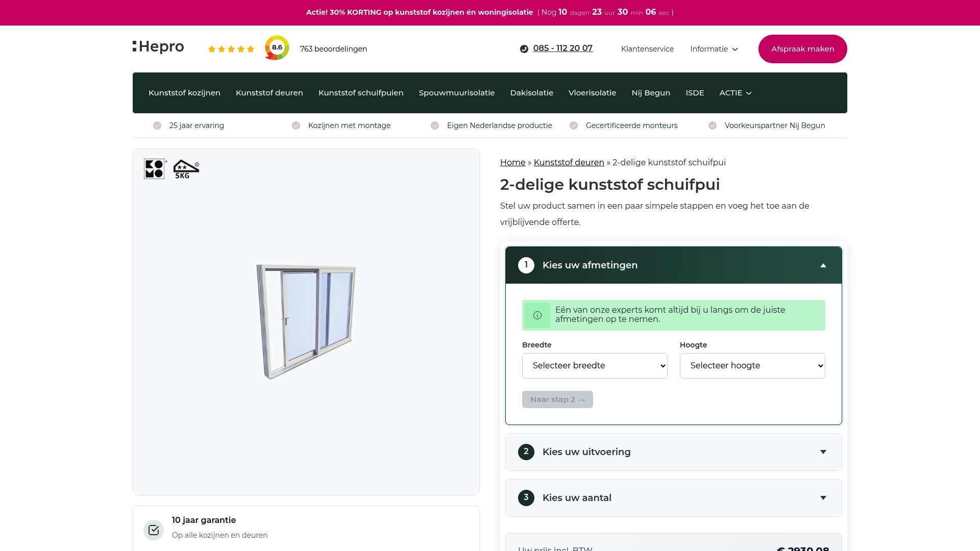Image resolution: width=980 pixels, height=551 pixels.
Task: Click checkmark icon next to Kozijnen met montage
Action: click(296, 126)
